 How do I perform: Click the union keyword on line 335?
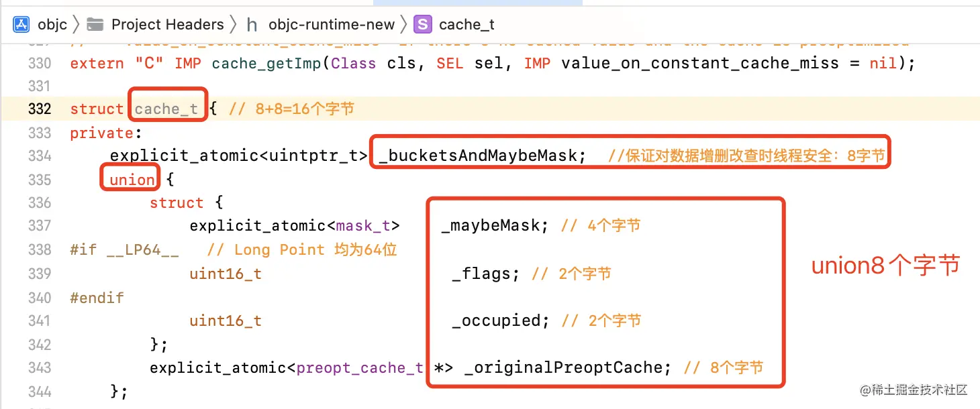[x=132, y=180]
